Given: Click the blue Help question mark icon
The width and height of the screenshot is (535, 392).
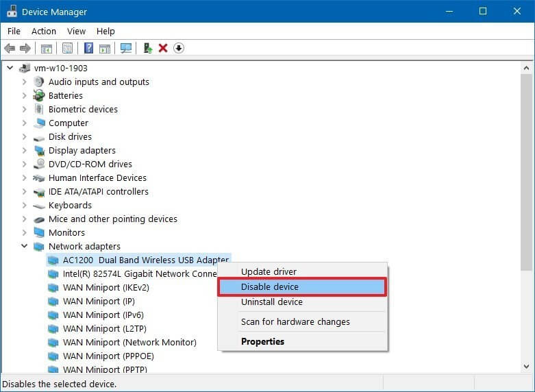Looking at the screenshot, I should pyautogui.click(x=88, y=48).
